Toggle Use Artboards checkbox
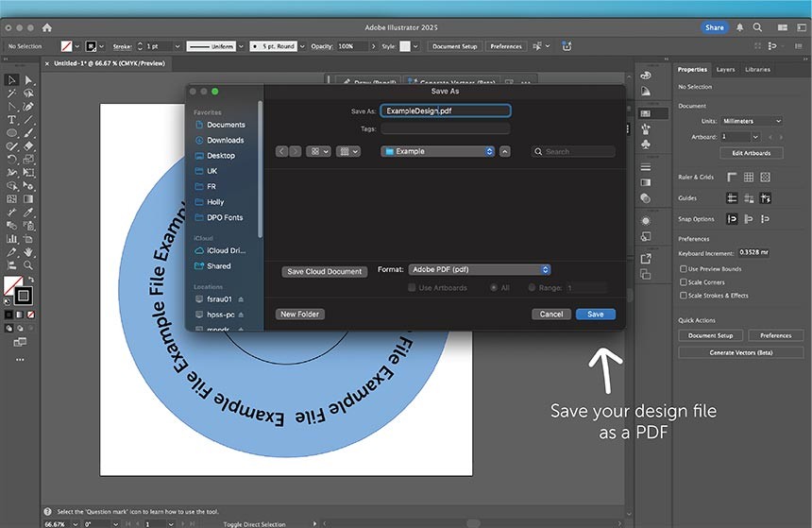The image size is (812, 528). [x=412, y=287]
